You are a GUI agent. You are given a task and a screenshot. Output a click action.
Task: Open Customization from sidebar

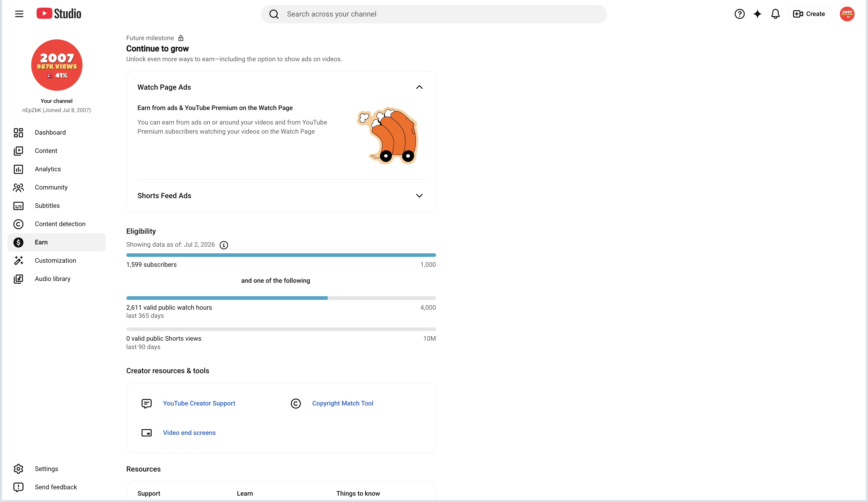pos(57,260)
